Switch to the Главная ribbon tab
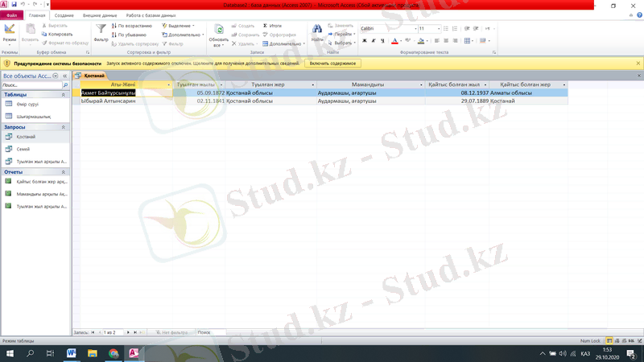 (37, 15)
